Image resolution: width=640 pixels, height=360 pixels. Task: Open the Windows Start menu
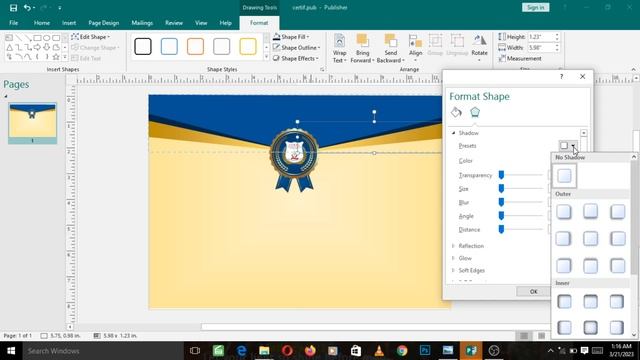tap(11, 351)
